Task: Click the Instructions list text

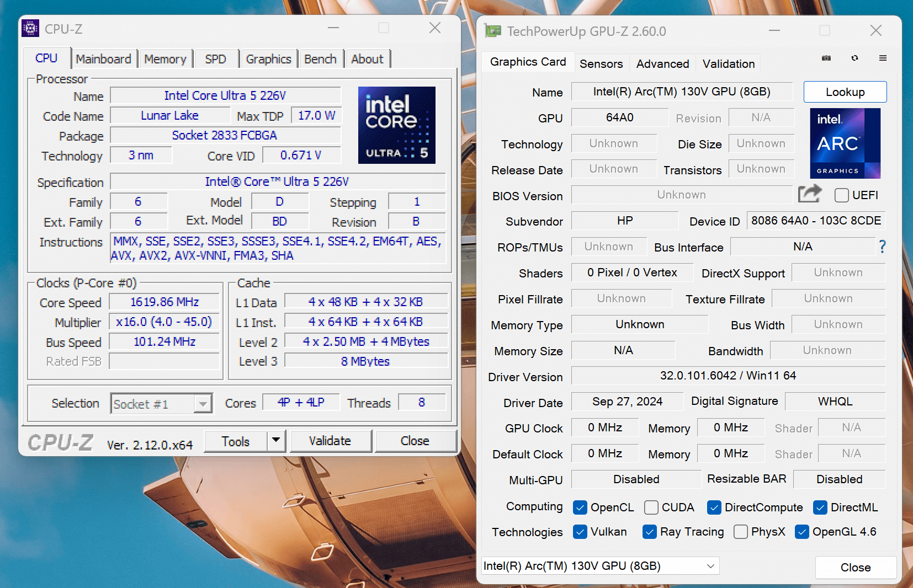Action: 278,248
